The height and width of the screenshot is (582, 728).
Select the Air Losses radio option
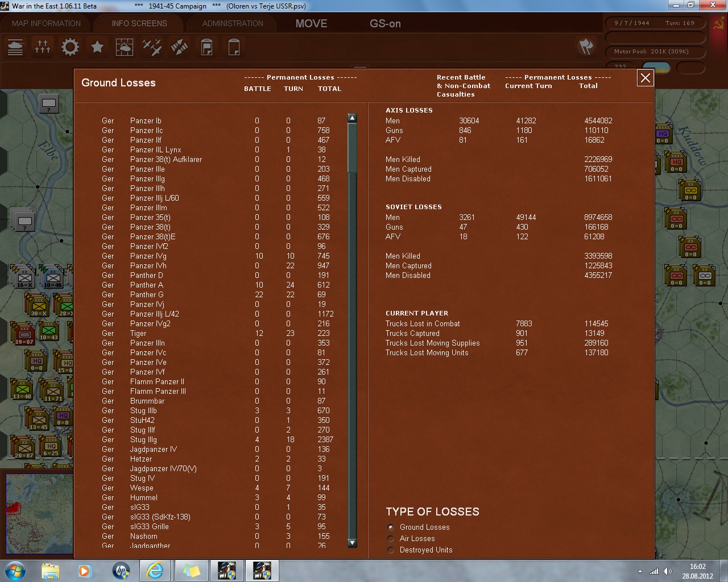pyautogui.click(x=391, y=538)
